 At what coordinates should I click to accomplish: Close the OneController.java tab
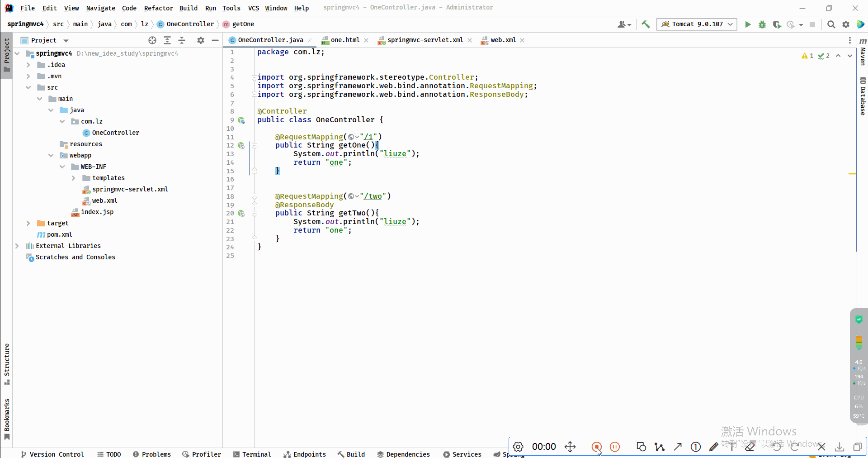coord(310,40)
